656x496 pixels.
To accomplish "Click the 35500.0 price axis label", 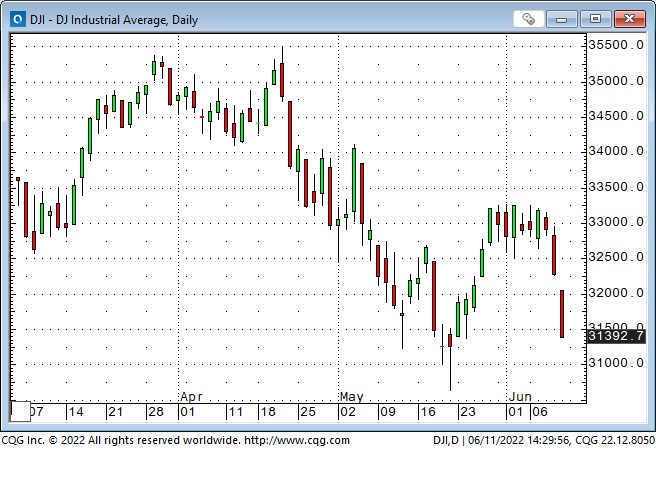I will [x=616, y=45].
